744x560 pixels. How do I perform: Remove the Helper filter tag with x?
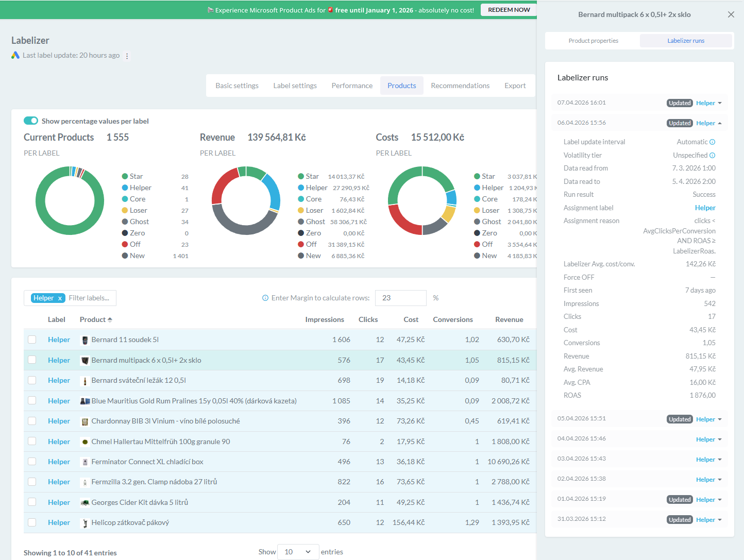[60, 298]
